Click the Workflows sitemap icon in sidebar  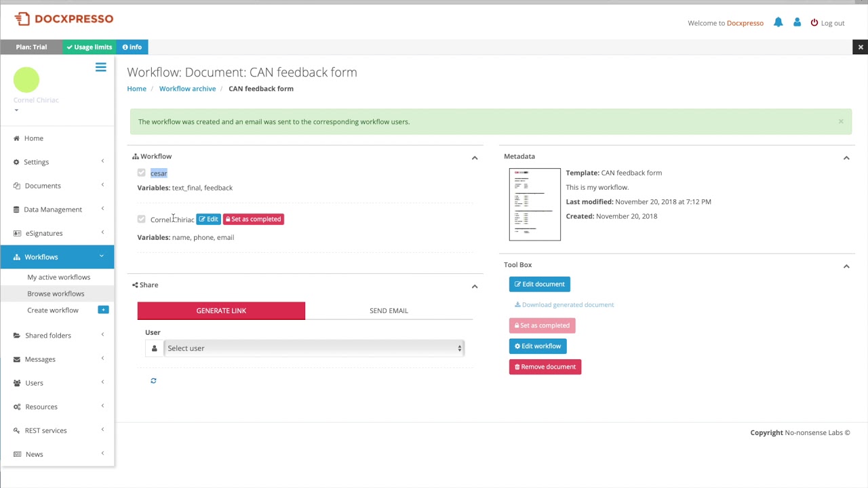(17, 257)
